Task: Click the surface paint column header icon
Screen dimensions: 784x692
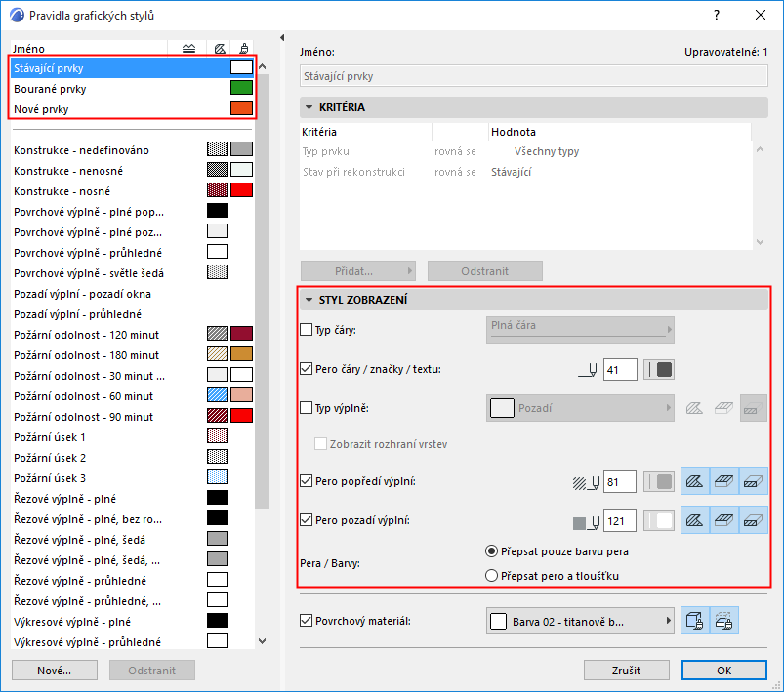Action: point(243,49)
